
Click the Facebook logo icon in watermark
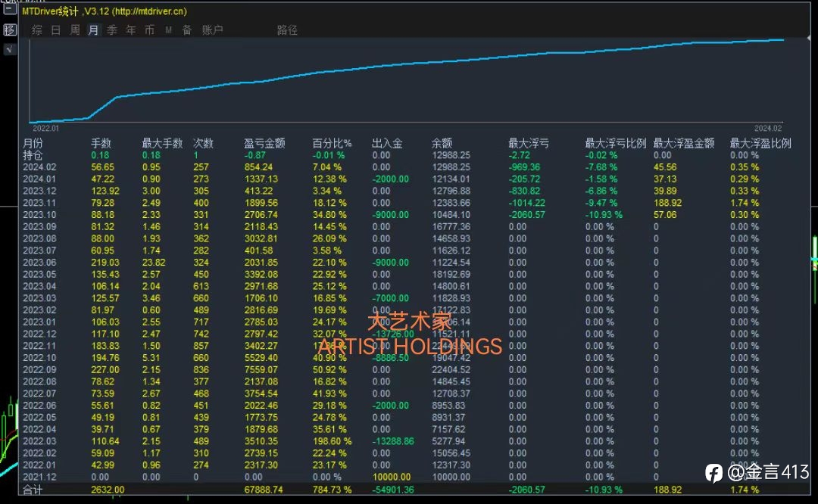(713, 473)
